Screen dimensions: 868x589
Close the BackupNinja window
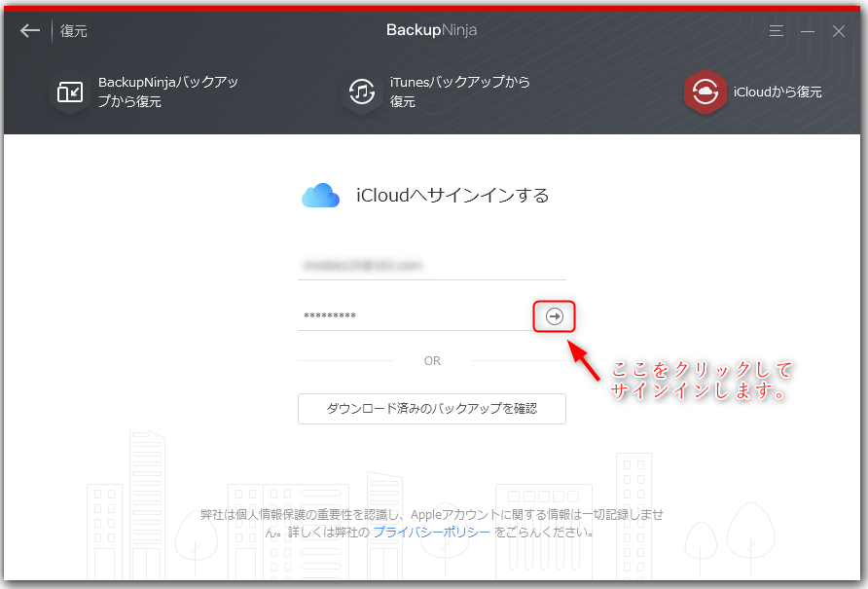[839, 31]
